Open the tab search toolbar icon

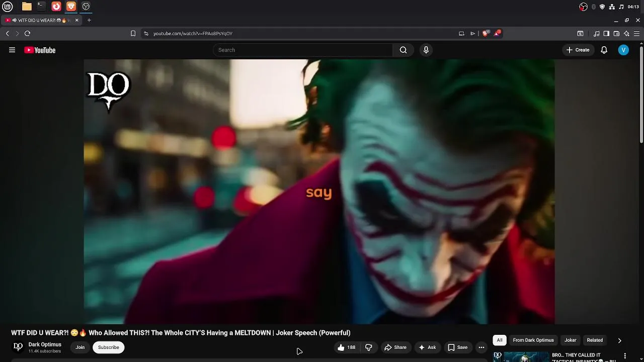(580, 34)
